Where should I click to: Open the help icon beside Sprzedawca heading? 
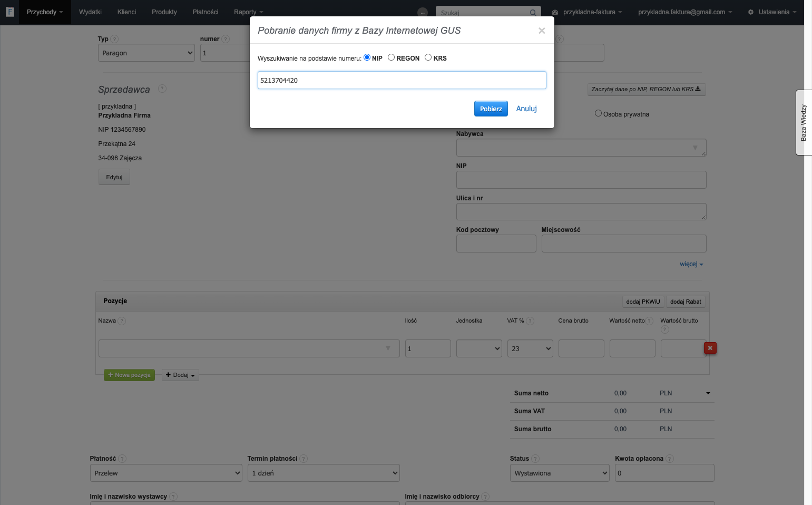click(x=162, y=89)
